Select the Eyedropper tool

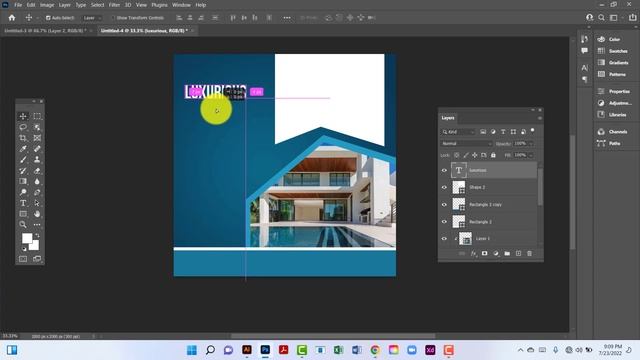[x=23, y=149]
